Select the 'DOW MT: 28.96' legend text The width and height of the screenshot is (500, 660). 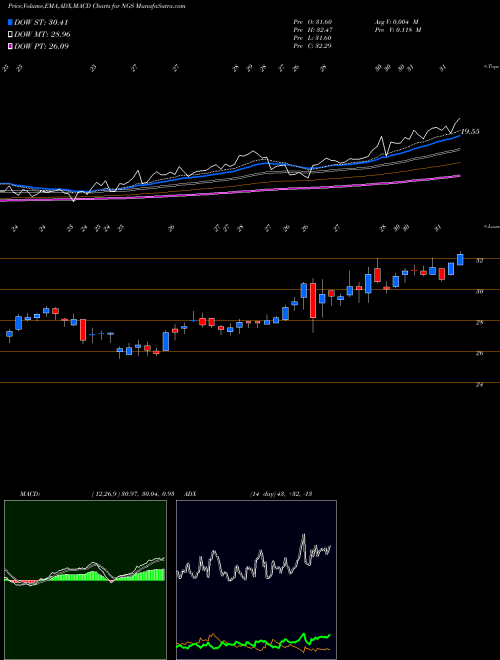click(x=42, y=35)
